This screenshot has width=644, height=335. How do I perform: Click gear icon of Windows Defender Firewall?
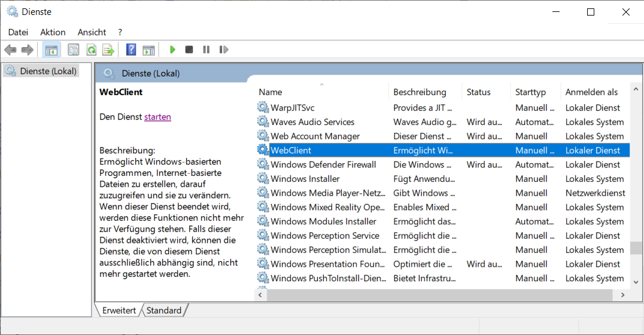coord(263,165)
